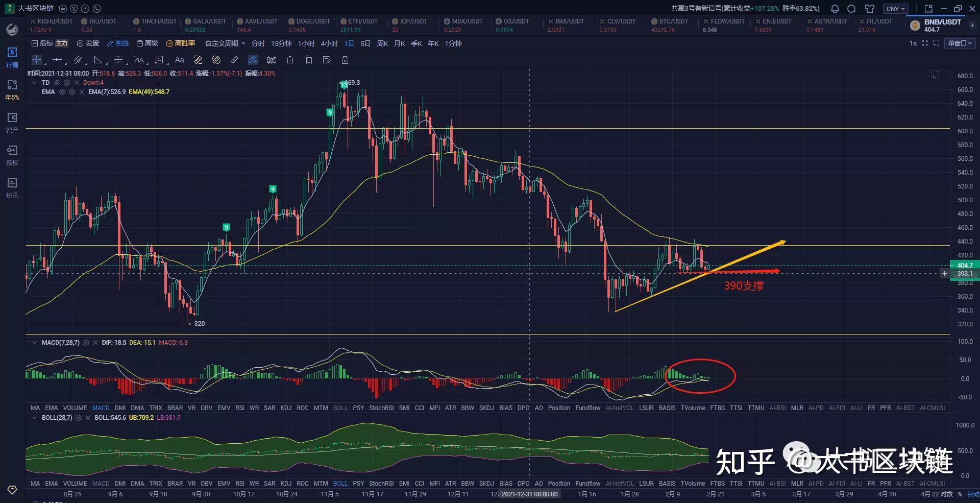The image size is (980, 503).
Task: Expand the 单窗口 layout dropdown
Action: tap(960, 43)
